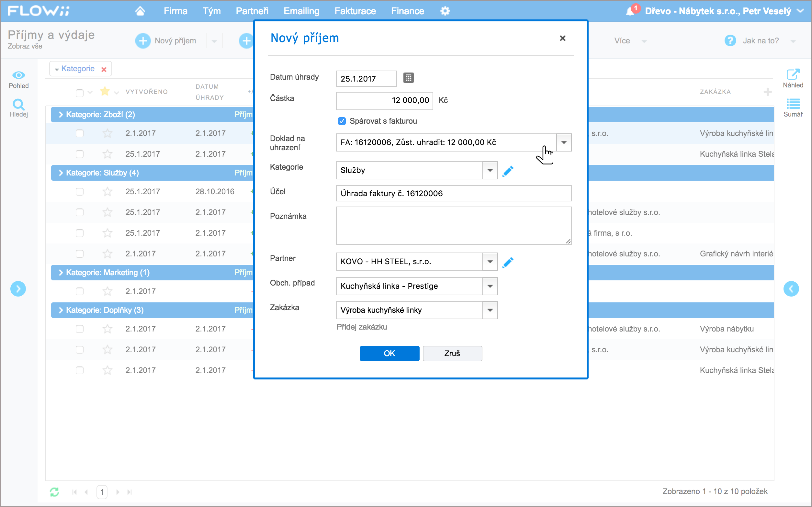Open the Kategorie Služby dropdown
Viewport: 812px width, 507px height.
click(x=490, y=170)
